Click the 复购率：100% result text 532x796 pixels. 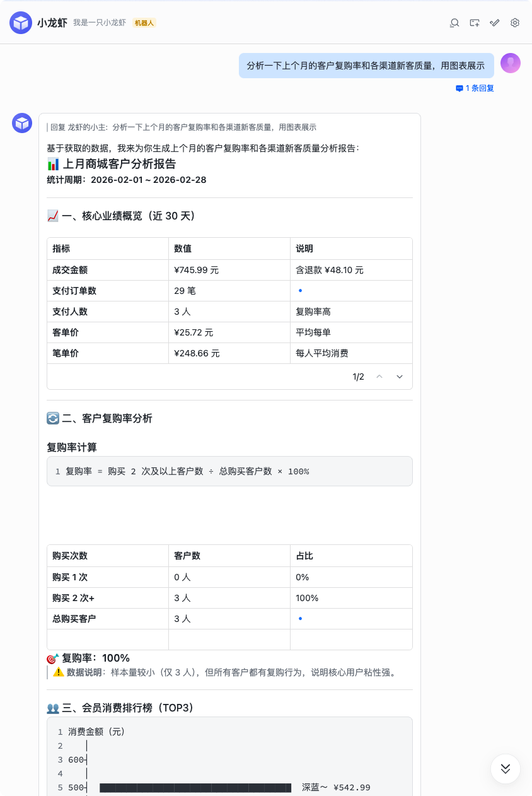[88, 658]
